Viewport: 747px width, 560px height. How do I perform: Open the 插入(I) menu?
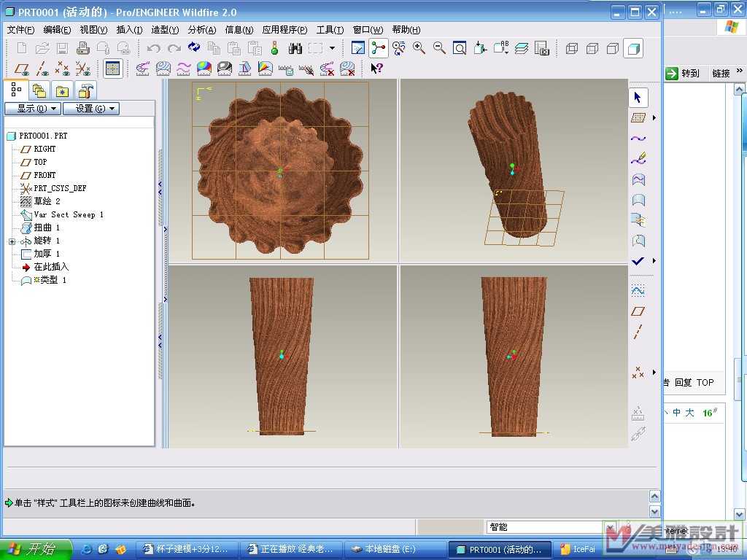(129, 30)
